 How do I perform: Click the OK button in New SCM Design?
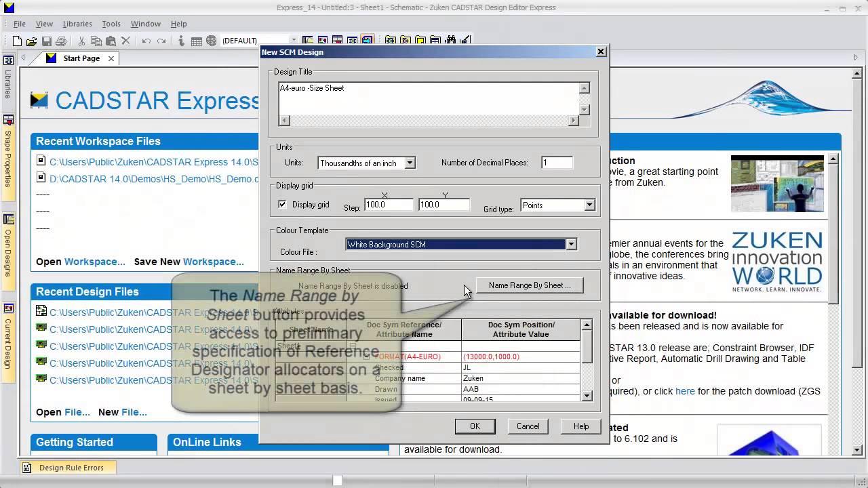[475, 426]
